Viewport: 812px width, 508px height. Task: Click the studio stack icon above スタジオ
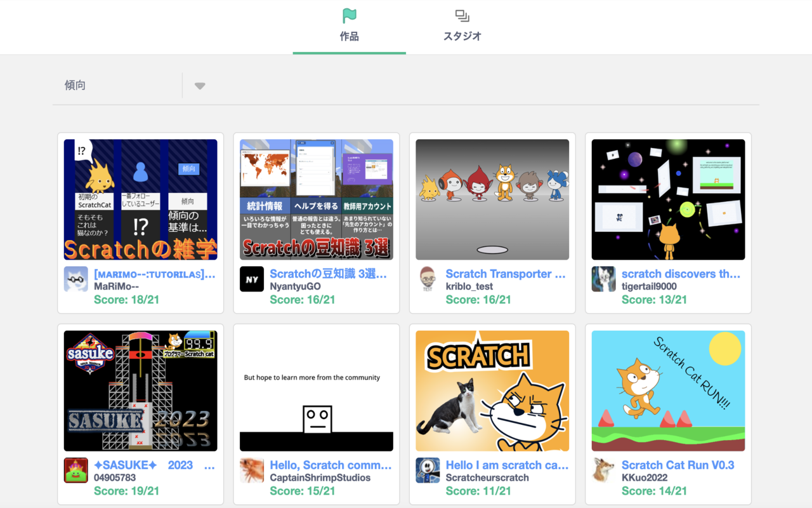point(462,15)
